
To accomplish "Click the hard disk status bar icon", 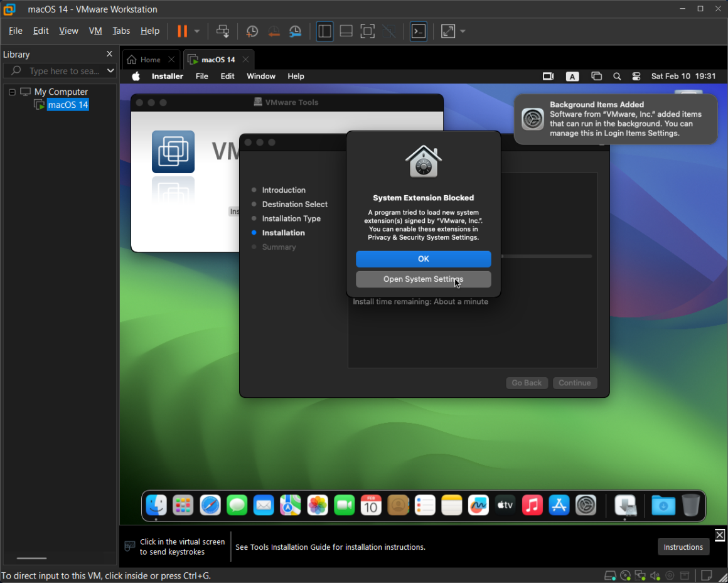I will (x=610, y=576).
